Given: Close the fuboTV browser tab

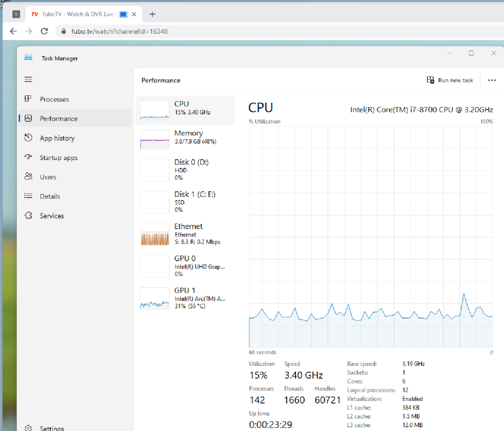Looking at the screenshot, I should pos(134,14).
